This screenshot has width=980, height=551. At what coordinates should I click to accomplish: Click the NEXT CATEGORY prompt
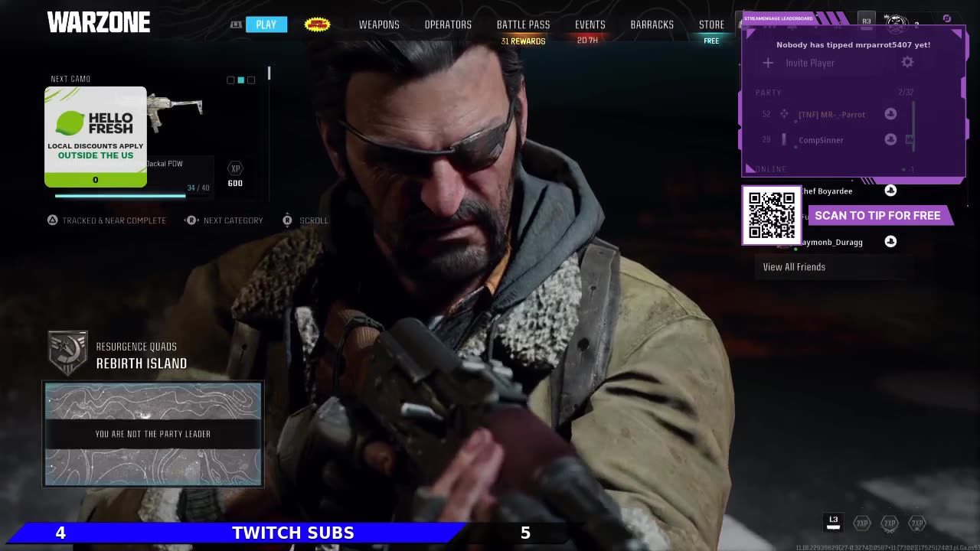point(224,220)
